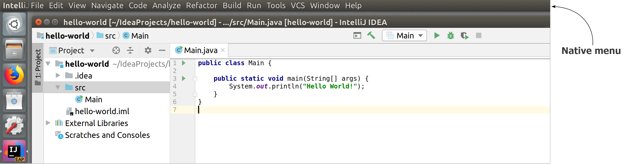Viewport: 644px width, 164px height.
Task: Build project with the hammer icon
Action: point(371,36)
